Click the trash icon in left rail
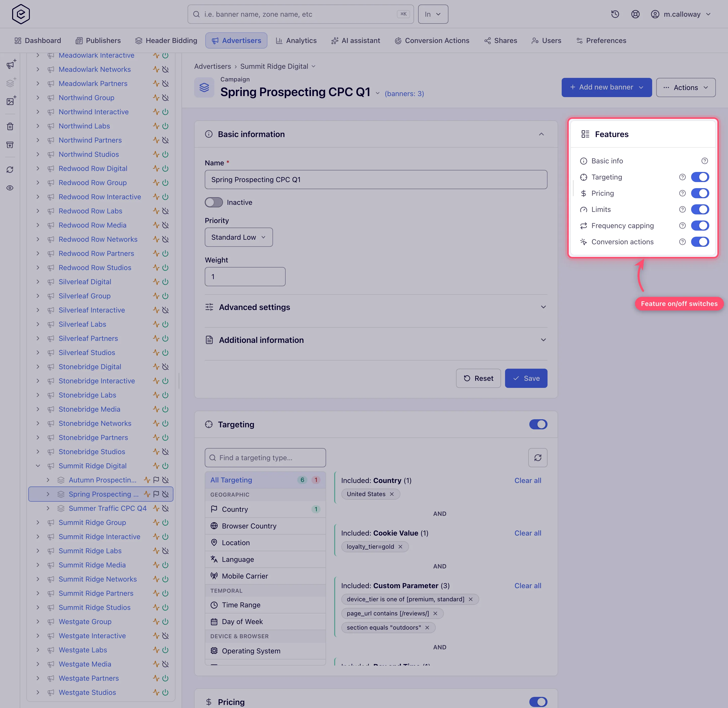 click(10, 126)
